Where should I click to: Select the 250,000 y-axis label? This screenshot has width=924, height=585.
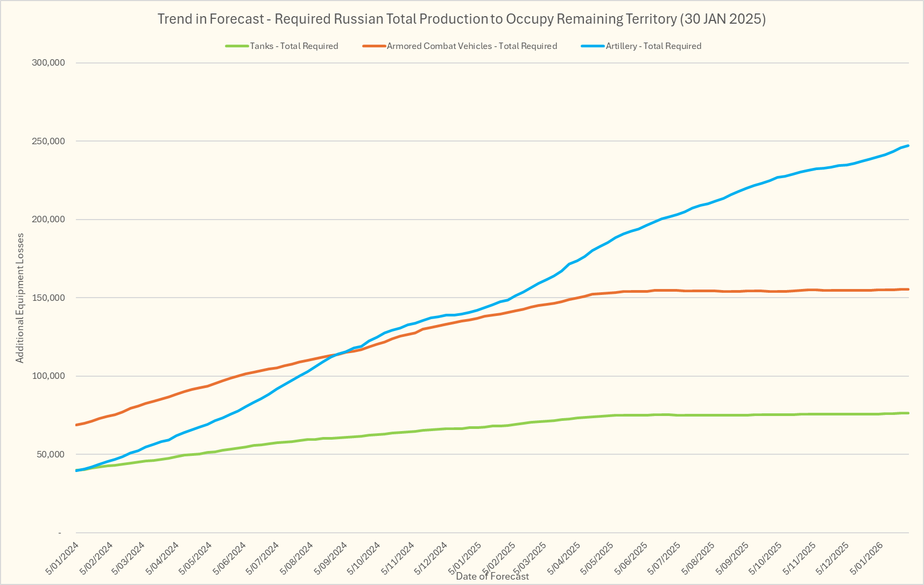[48, 142]
